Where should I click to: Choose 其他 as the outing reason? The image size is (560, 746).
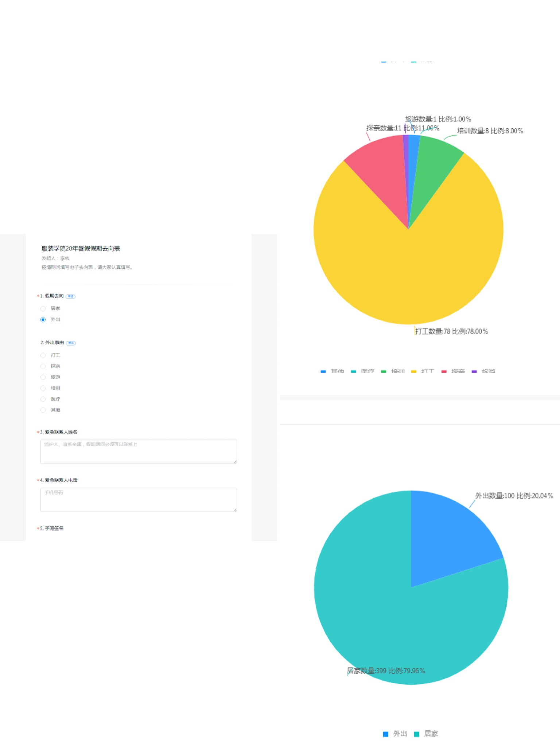(43, 410)
